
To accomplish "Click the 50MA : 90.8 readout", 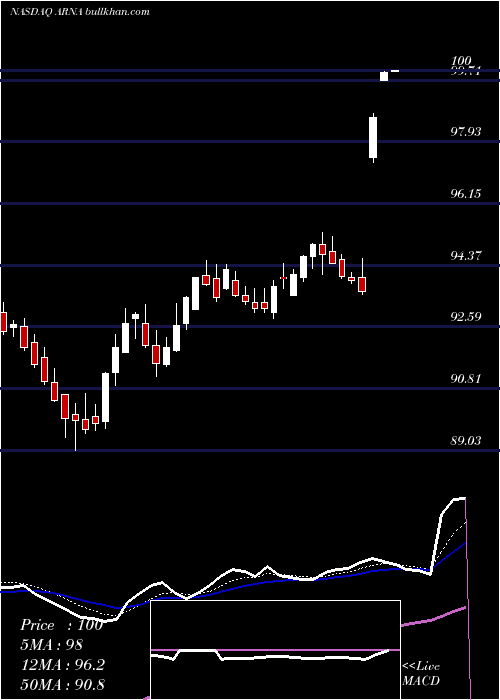I will 62,684.
